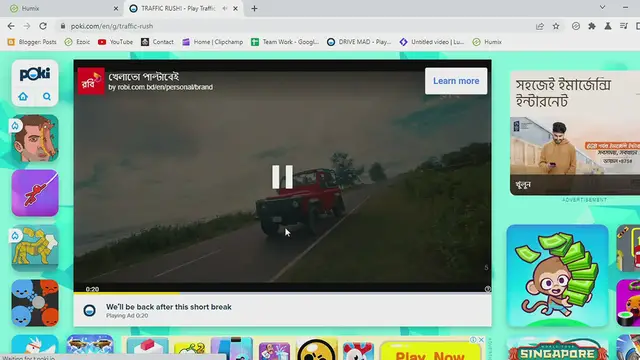Open the blue and orange blobs game
The height and width of the screenshot is (360, 640).
click(x=35, y=303)
